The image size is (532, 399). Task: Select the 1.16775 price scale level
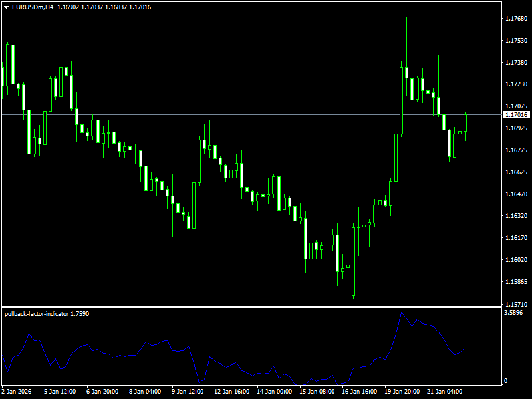coord(517,150)
